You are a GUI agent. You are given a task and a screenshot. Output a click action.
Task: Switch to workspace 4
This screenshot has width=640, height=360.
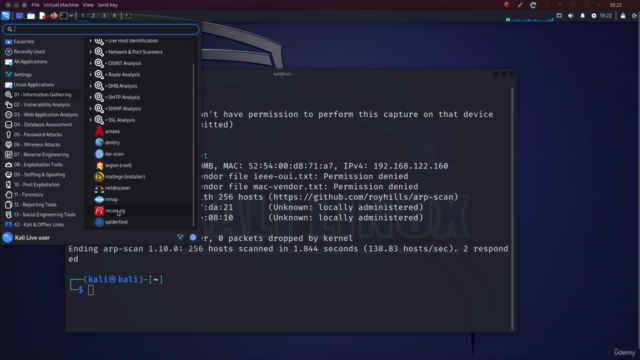tap(114, 16)
